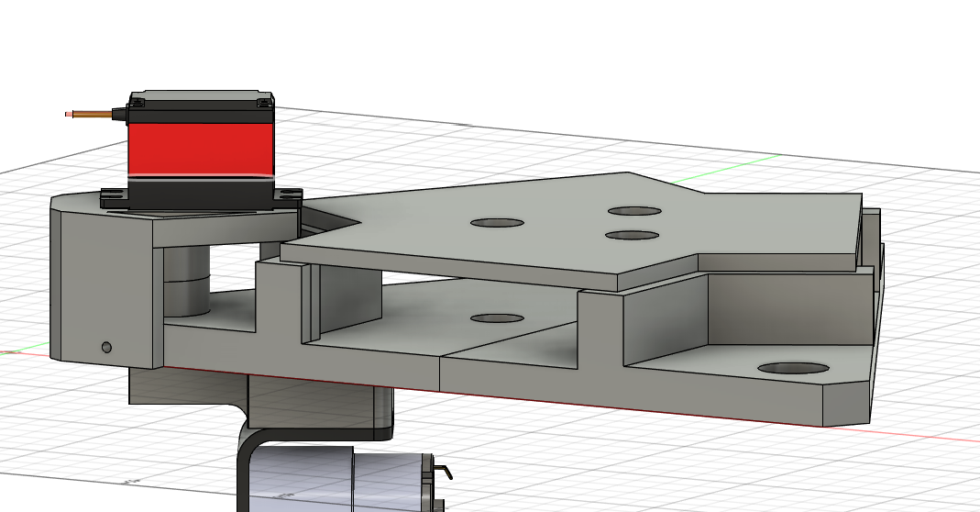Image resolution: width=980 pixels, height=512 pixels.
Task: Click hole in middle-level floor under plate
Action: pyautogui.click(x=496, y=318)
